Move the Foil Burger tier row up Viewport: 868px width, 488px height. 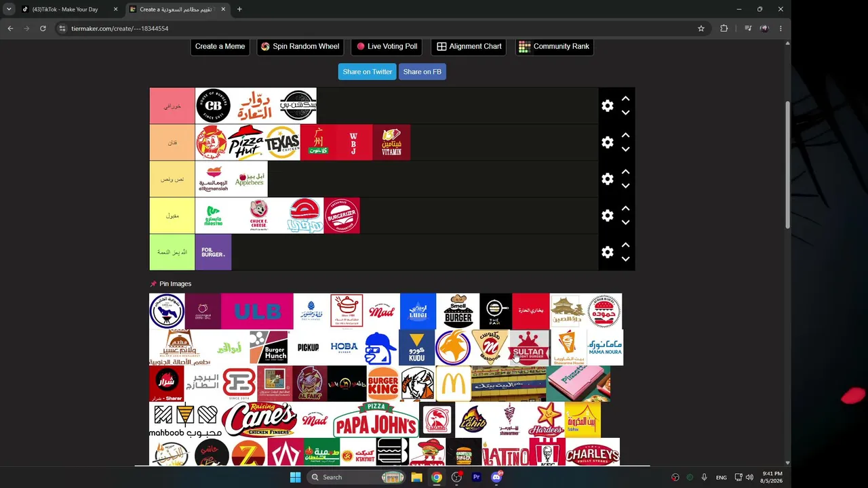click(x=625, y=245)
